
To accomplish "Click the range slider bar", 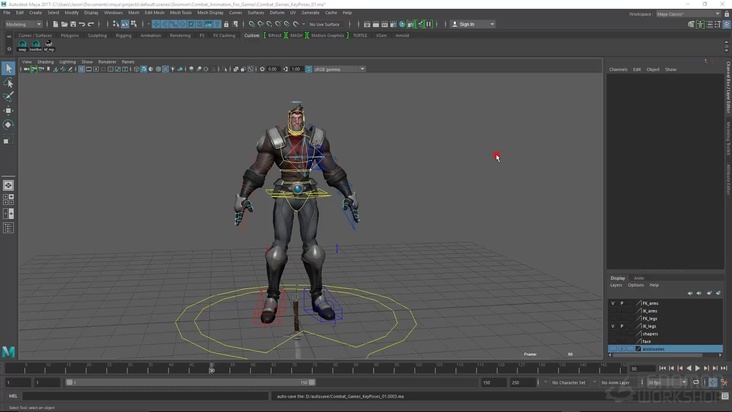I will [190, 383].
